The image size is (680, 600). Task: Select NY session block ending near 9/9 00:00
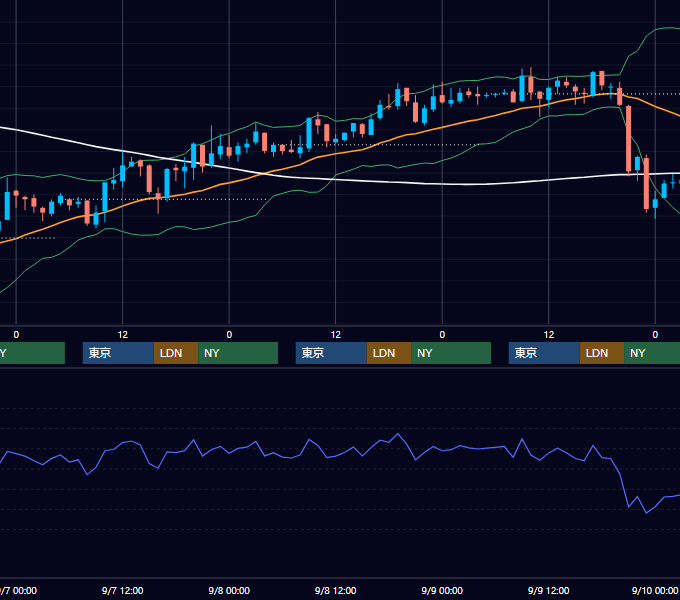451,353
